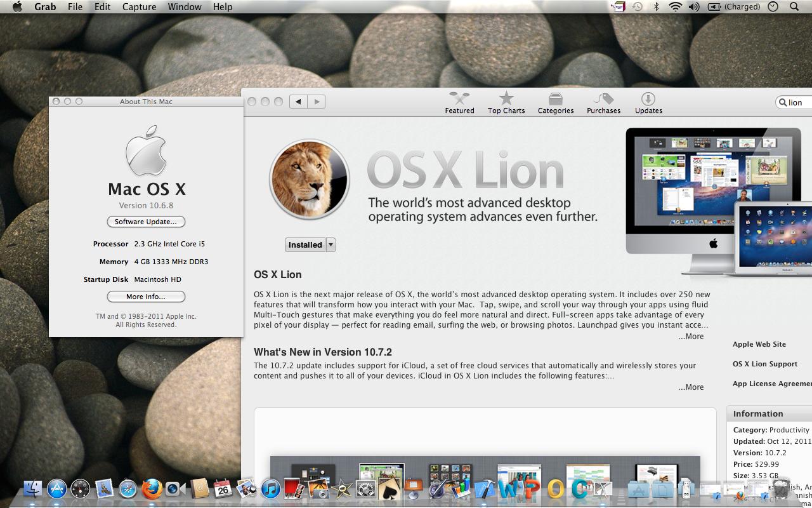The height and width of the screenshot is (508, 812).
Task: Expand What's New in Version 10.7.2 with More
Action: [x=691, y=387]
